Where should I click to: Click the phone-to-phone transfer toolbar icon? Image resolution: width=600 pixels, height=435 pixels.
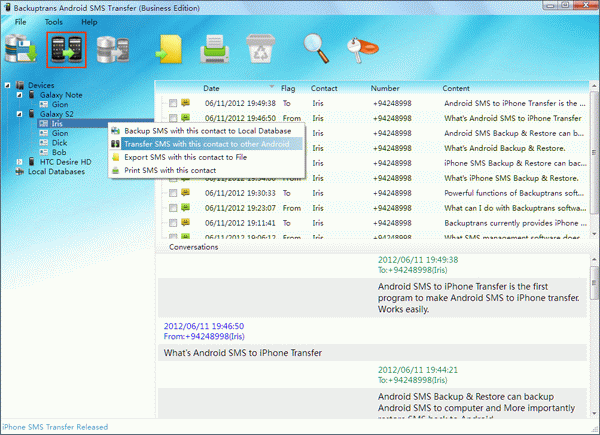pos(67,50)
